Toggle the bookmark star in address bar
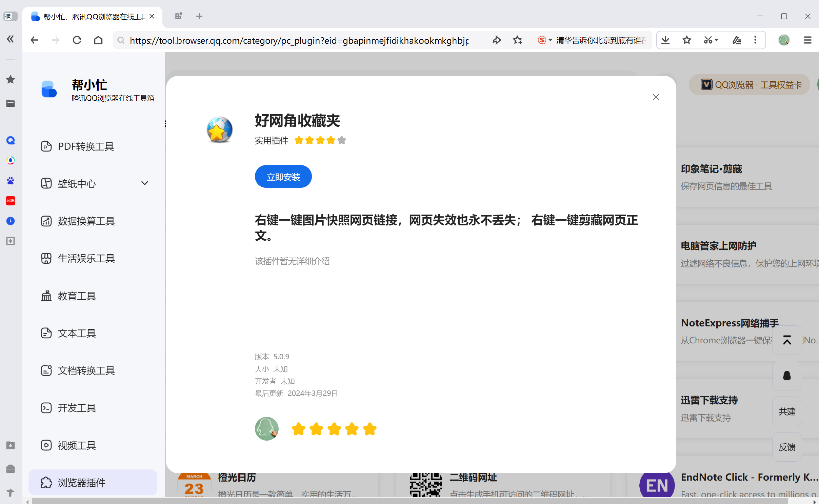Image resolution: width=819 pixels, height=504 pixels. coord(517,40)
